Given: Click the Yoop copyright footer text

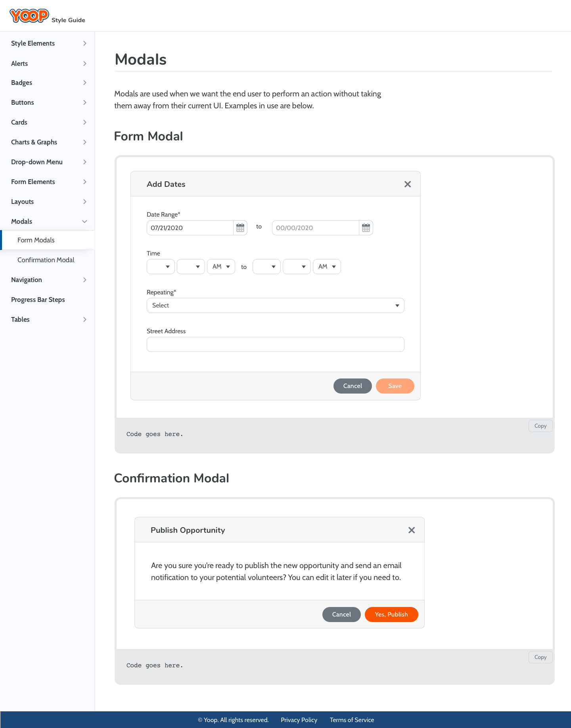Looking at the screenshot, I should [233, 720].
